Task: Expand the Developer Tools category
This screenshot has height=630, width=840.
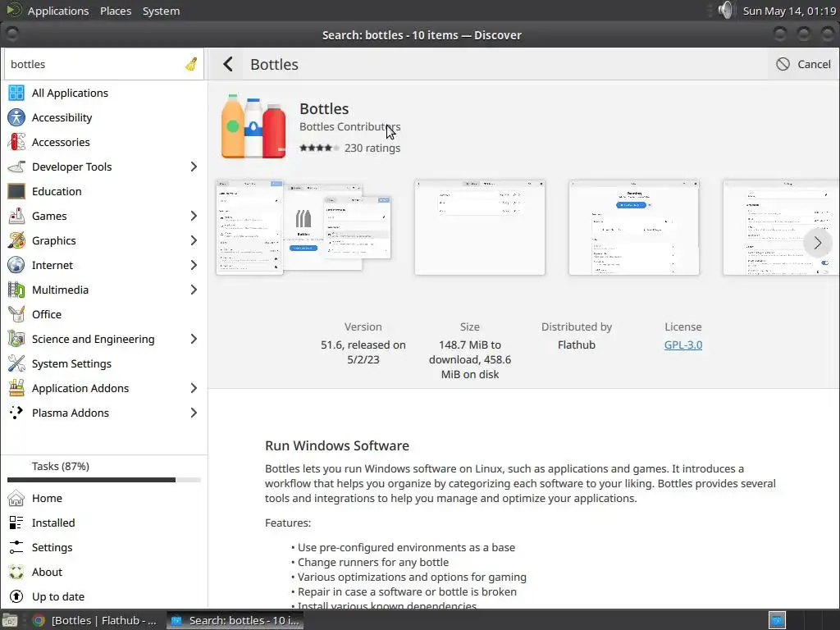Action: [194, 167]
